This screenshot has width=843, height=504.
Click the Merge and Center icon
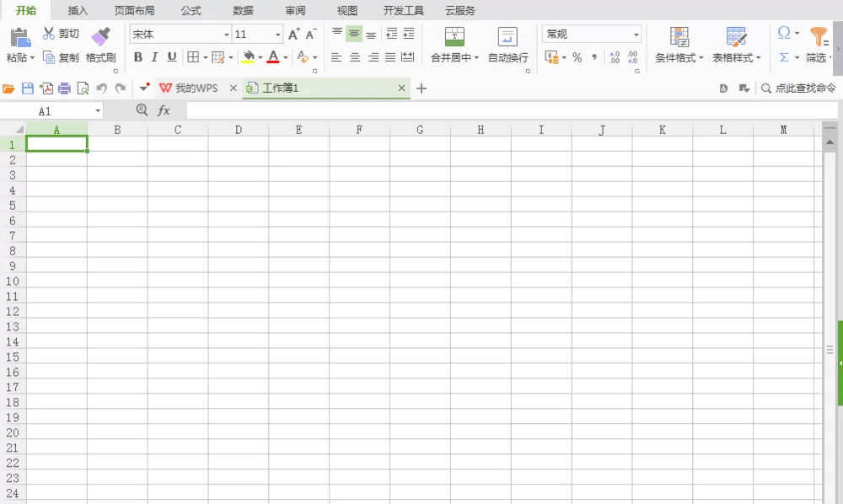(x=455, y=36)
